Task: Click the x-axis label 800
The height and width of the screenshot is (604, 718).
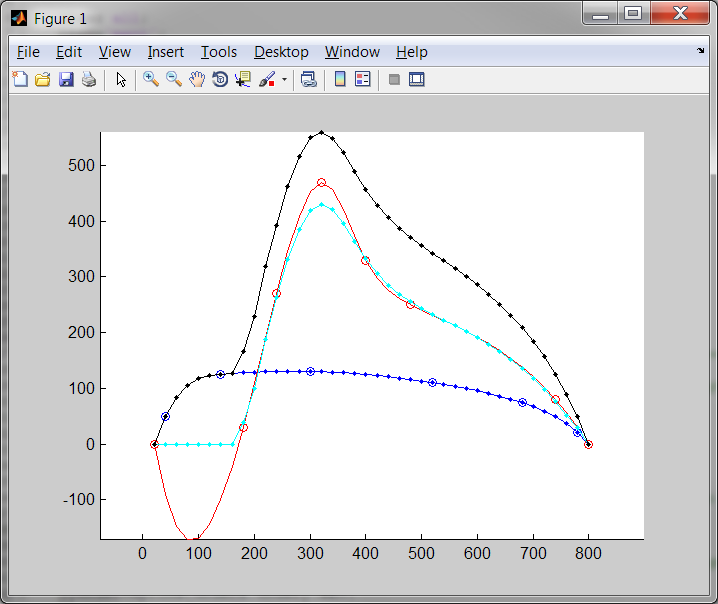Action: click(x=588, y=553)
